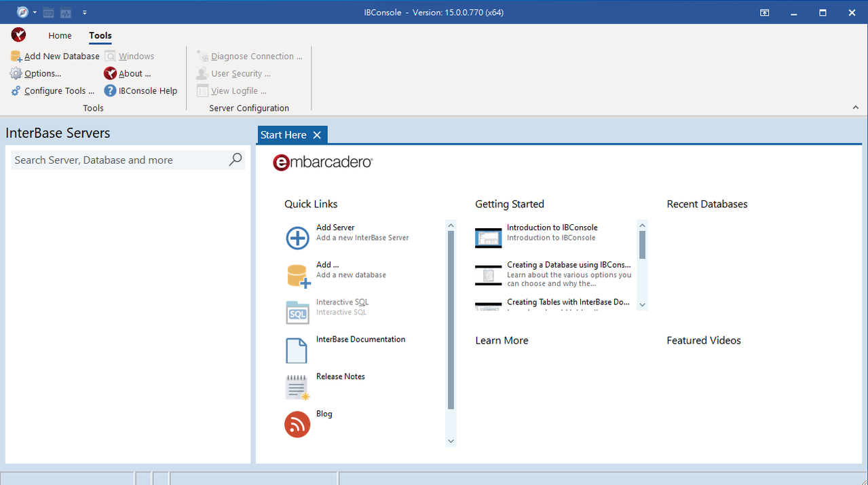
Task: Click the Search Server, Database field
Action: [x=119, y=160]
